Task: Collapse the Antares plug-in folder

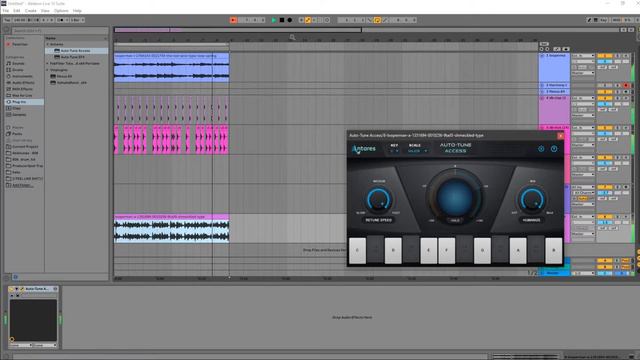Action: [x=48, y=44]
